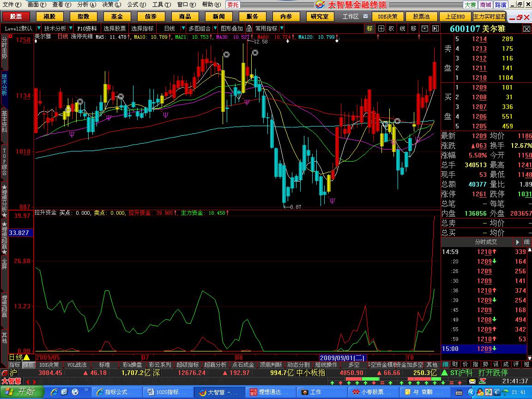The width and height of the screenshot is (532, 399).
Task: Click the 财 finance tab under quote panel
Action: (x=455, y=364)
